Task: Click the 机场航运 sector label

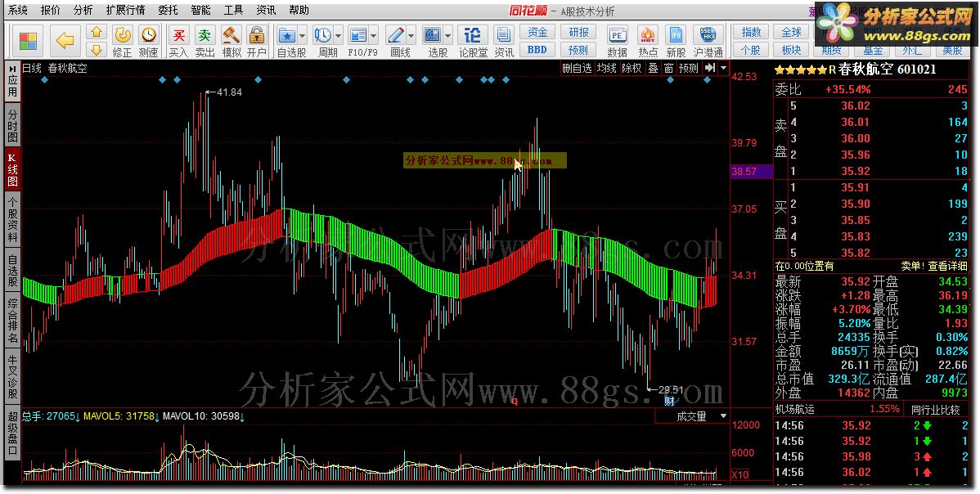Action: (794, 410)
